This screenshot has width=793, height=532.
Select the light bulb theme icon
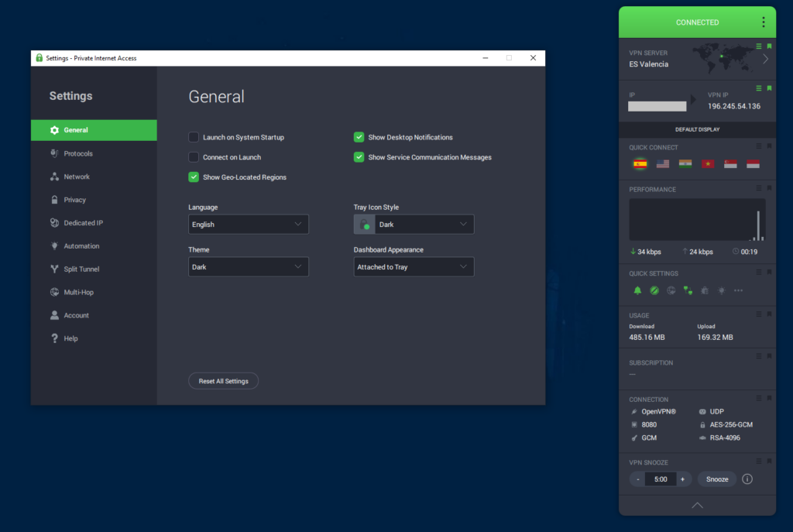tap(721, 290)
